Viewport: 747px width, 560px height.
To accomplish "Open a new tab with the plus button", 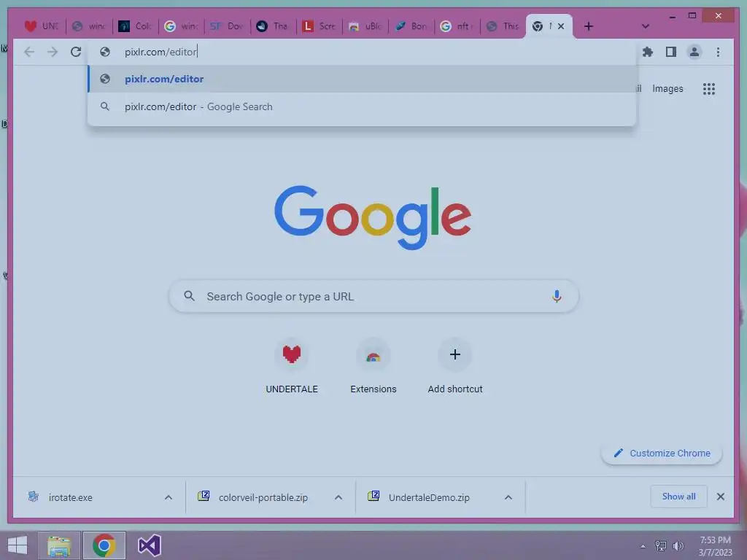I will [589, 26].
